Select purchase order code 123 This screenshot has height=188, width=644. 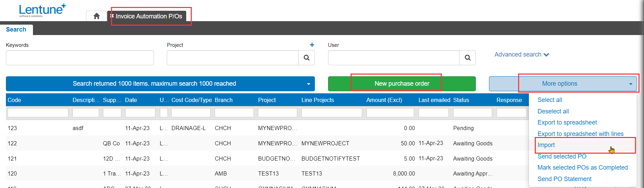[12, 128]
